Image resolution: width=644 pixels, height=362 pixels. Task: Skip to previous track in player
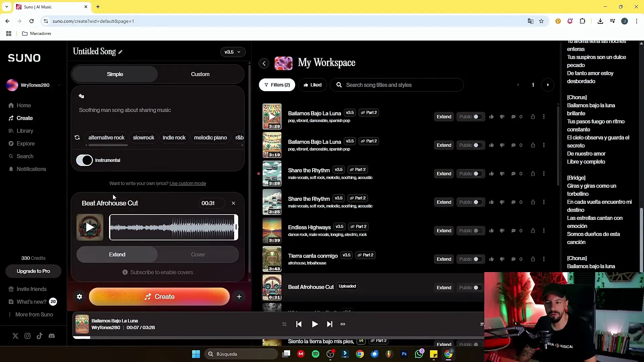tap(299, 324)
